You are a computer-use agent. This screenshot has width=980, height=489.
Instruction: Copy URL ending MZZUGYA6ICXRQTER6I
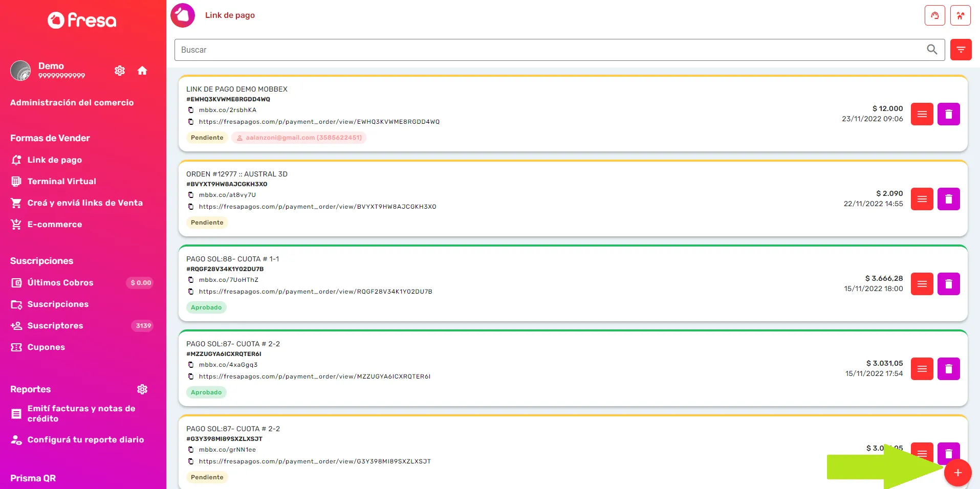[191, 376]
